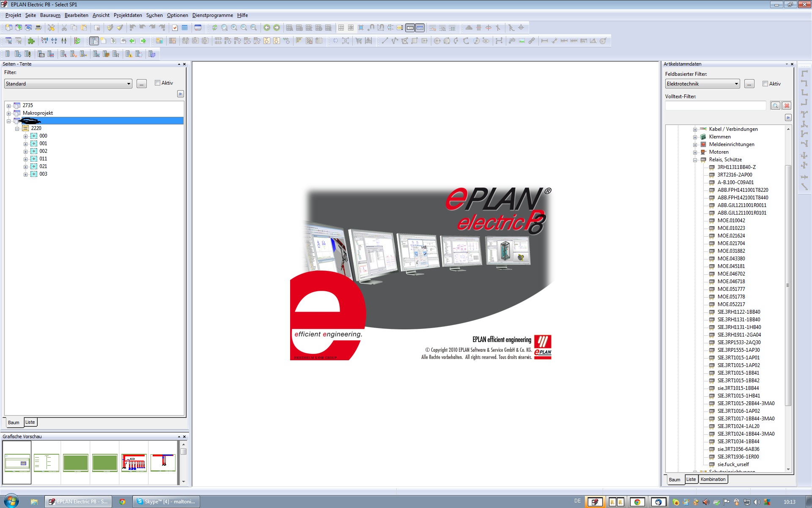Clear full-text filter with red X button

(787, 106)
